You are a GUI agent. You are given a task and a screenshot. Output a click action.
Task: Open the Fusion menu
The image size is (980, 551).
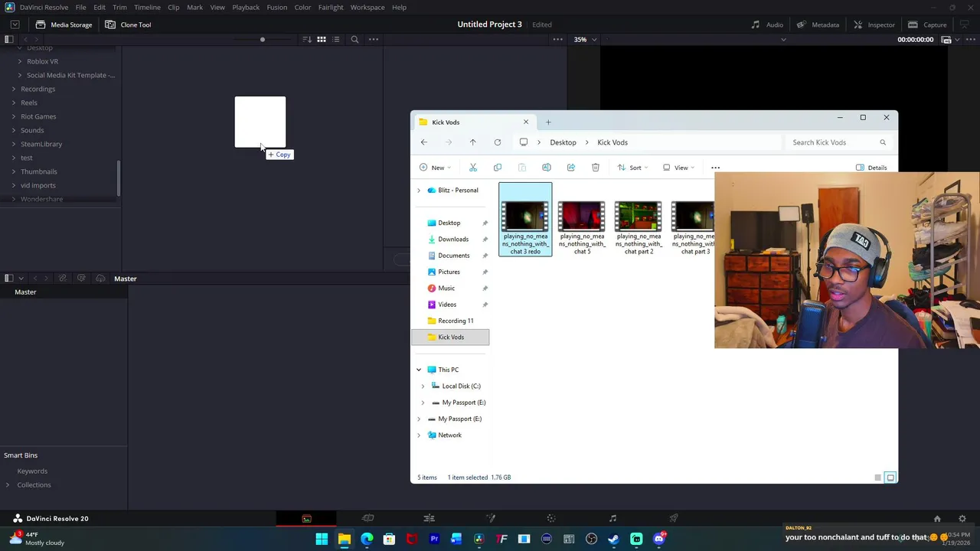point(276,7)
